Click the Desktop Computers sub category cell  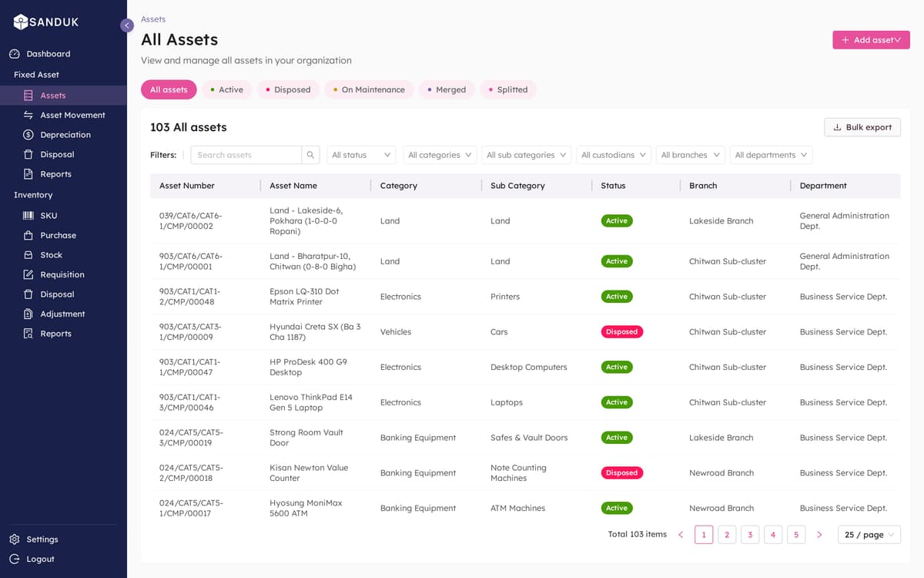click(x=529, y=368)
